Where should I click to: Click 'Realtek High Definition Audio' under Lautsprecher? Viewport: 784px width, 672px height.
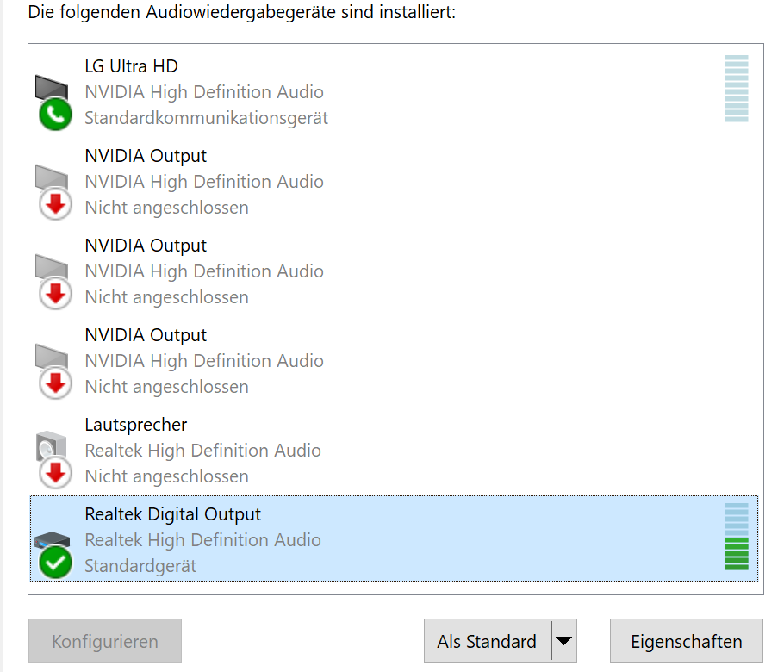tap(203, 451)
